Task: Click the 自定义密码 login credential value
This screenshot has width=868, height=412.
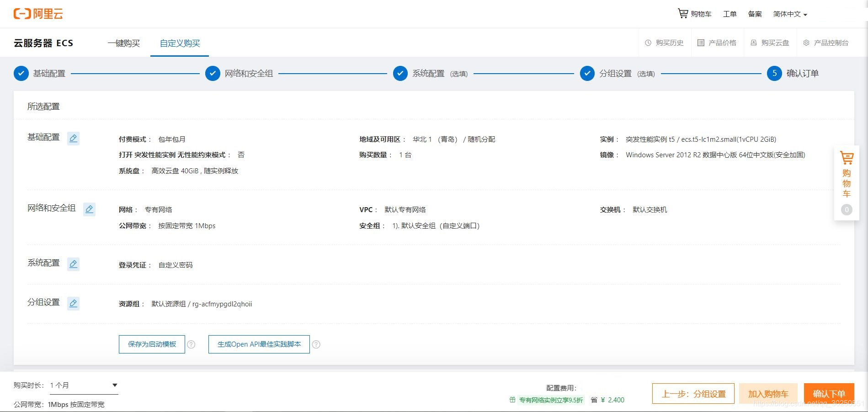Action: pos(176,265)
